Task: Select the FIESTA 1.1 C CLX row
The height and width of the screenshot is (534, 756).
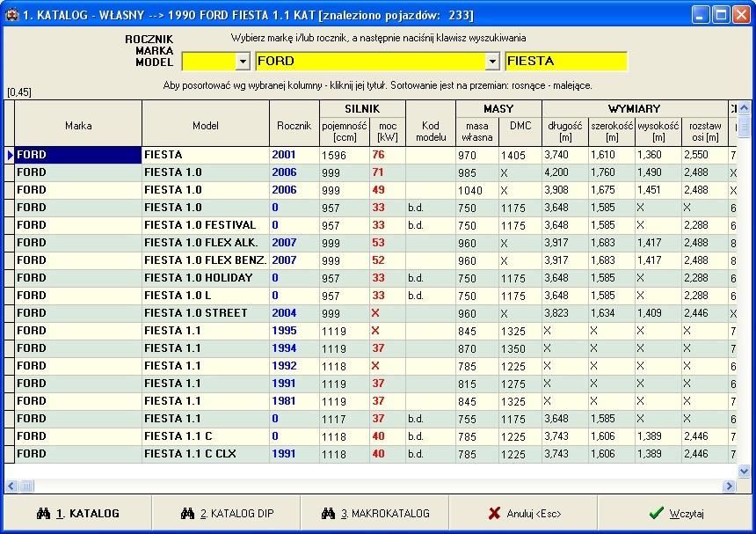Action: point(370,454)
